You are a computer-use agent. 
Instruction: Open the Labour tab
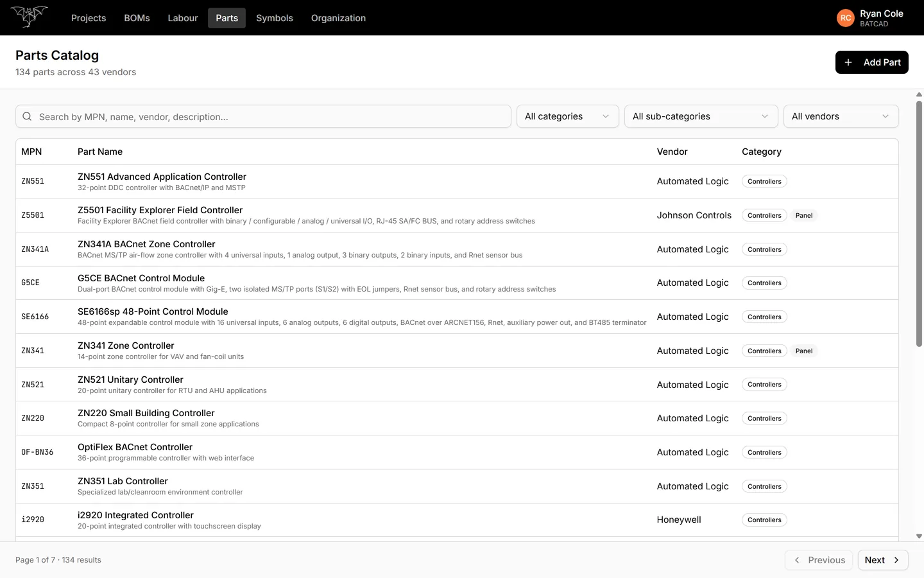pyautogui.click(x=183, y=18)
